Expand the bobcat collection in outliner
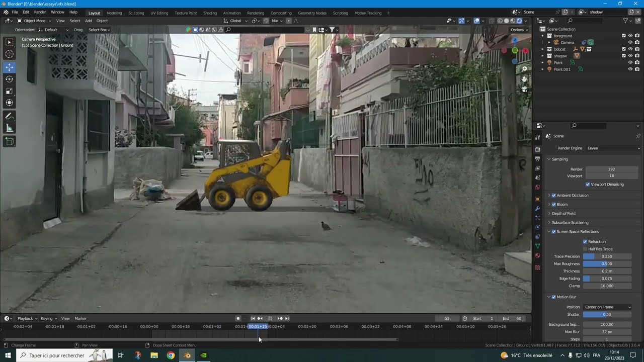644x362 pixels. coord(542,49)
